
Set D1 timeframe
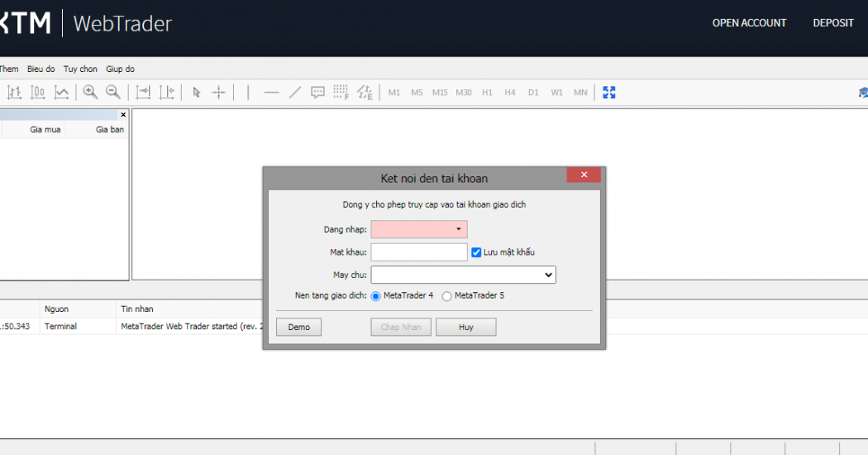coord(533,93)
